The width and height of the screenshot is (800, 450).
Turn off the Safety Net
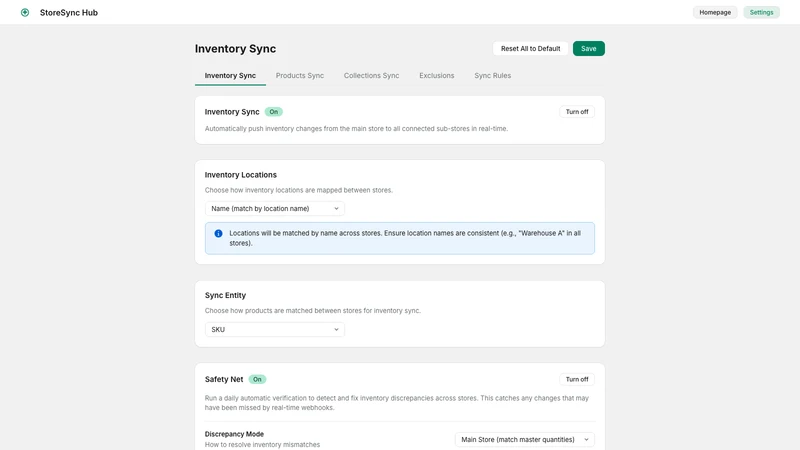(577, 379)
